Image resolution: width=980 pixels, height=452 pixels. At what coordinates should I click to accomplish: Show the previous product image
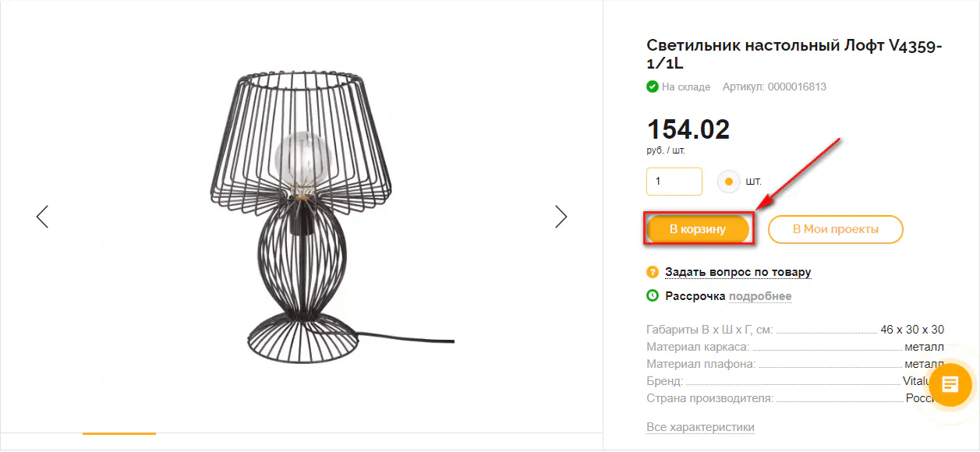(x=42, y=217)
